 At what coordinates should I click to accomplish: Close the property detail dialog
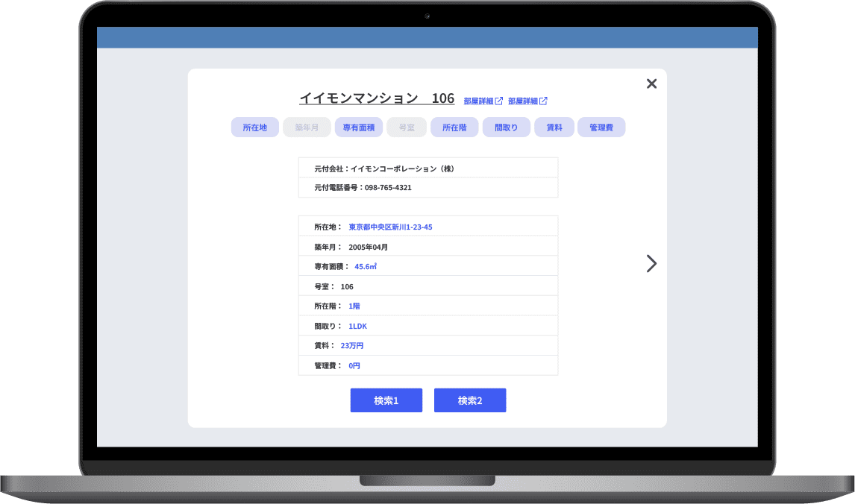pos(651,84)
